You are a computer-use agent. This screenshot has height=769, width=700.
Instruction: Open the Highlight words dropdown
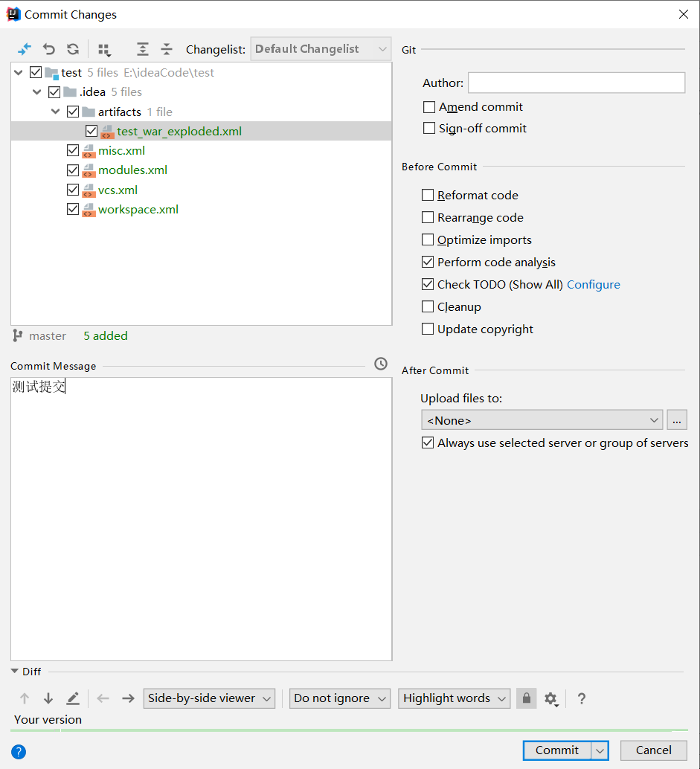point(454,698)
